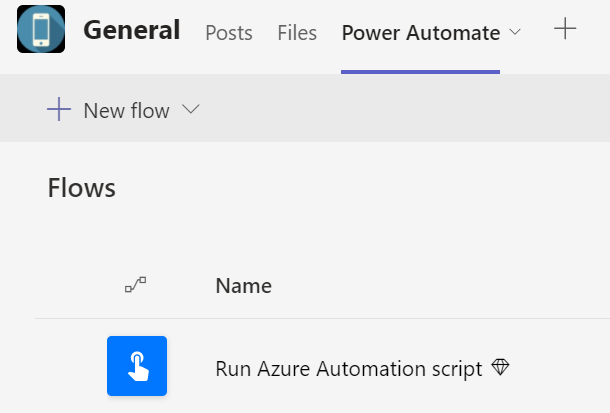Switch to the Posts tab
This screenshot has height=413, width=610.
[x=229, y=33]
